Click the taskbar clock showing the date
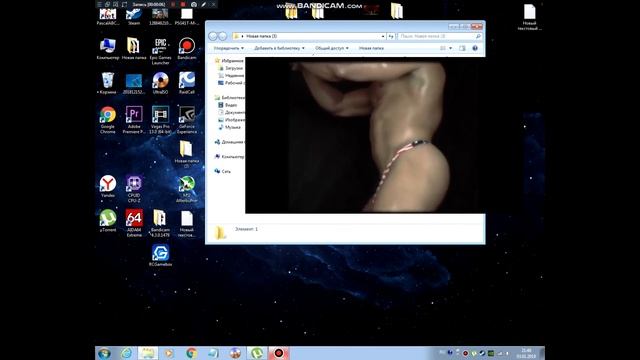 (x=526, y=353)
